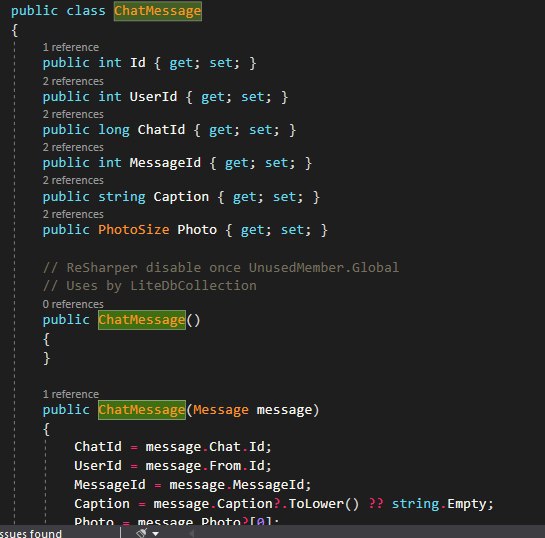Click the Message parameter type
Screen dimensions: 545x538
[x=221, y=410]
